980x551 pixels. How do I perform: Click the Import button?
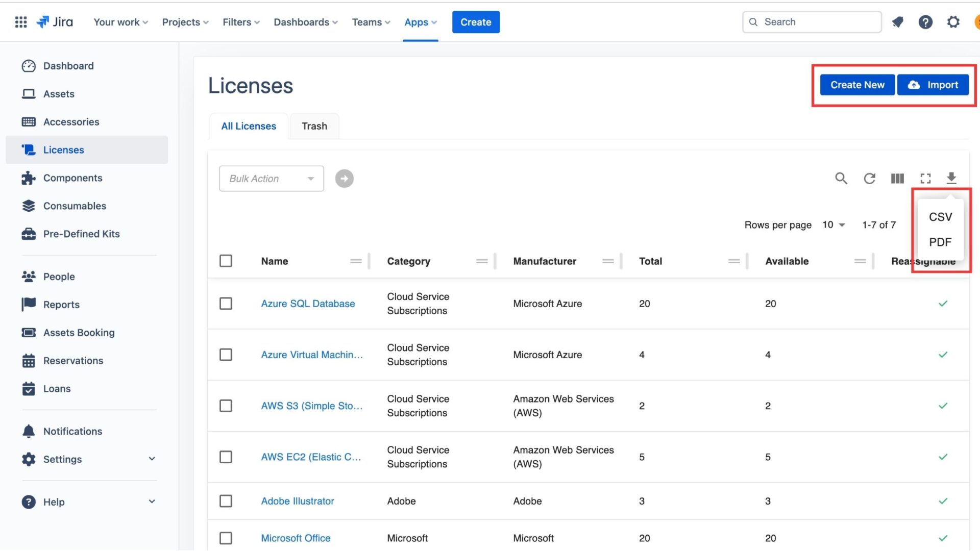click(x=933, y=85)
